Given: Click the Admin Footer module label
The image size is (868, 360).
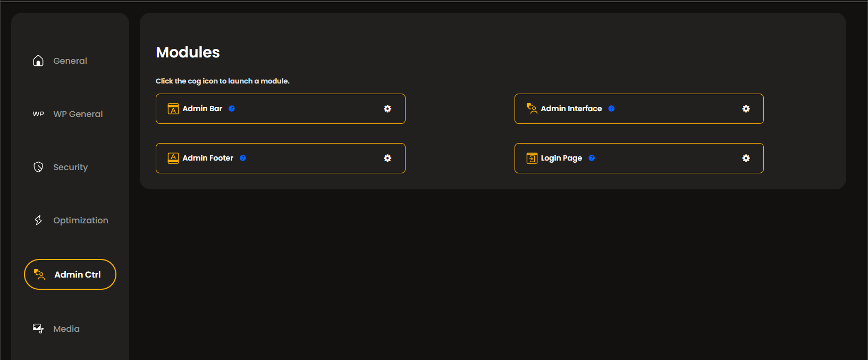Looking at the screenshot, I should click(x=208, y=158).
